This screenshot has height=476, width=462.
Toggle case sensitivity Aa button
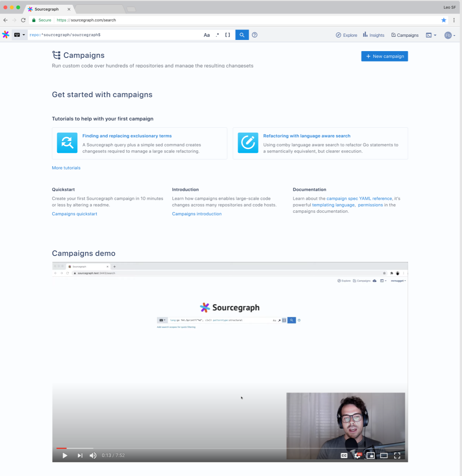[207, 35]
